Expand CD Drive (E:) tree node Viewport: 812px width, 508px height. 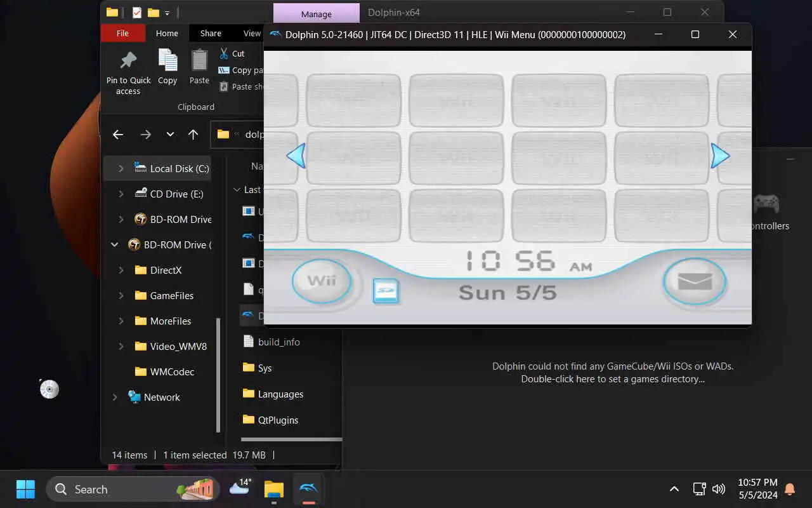pyautogui.click(x=121, y=194)
